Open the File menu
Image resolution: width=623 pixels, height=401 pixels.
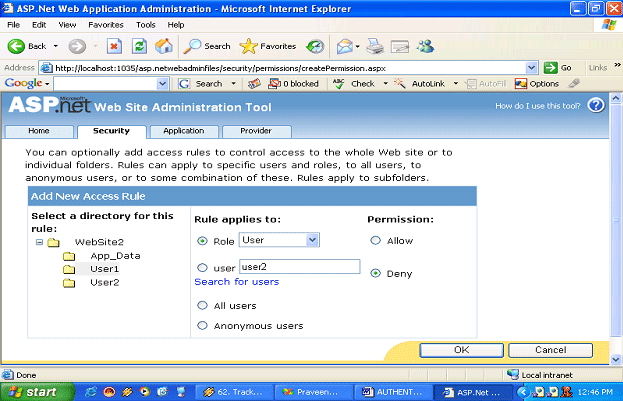click(x=14, y=25)
